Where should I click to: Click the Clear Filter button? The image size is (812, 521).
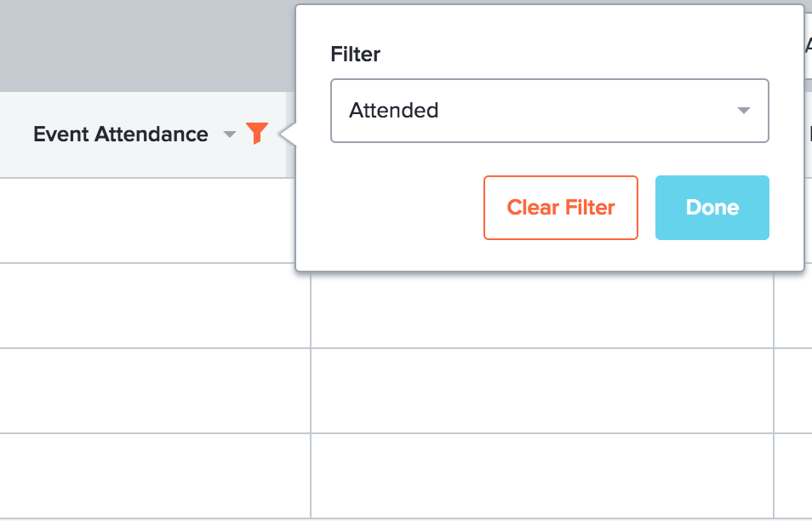pyautogui.click(x=560, y=208)
